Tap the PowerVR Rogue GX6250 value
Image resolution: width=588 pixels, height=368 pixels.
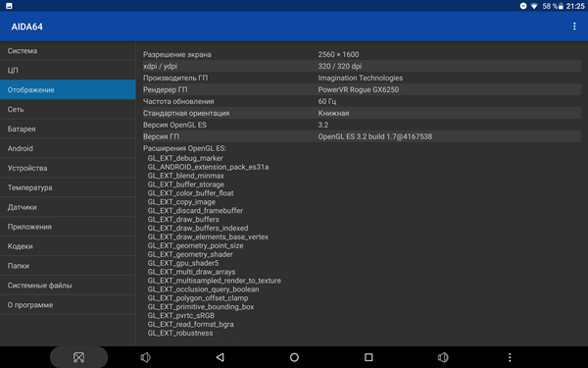359,89
